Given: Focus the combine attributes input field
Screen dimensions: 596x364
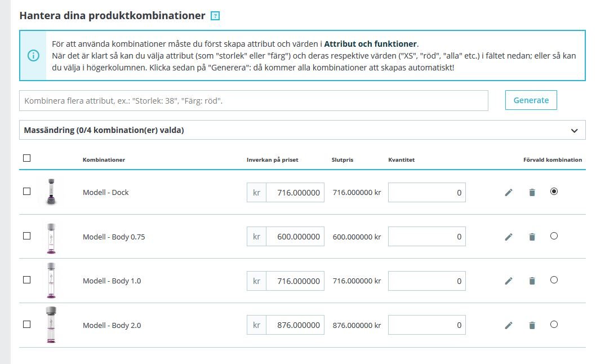Looking at the screenshot, I should [253, 101].
